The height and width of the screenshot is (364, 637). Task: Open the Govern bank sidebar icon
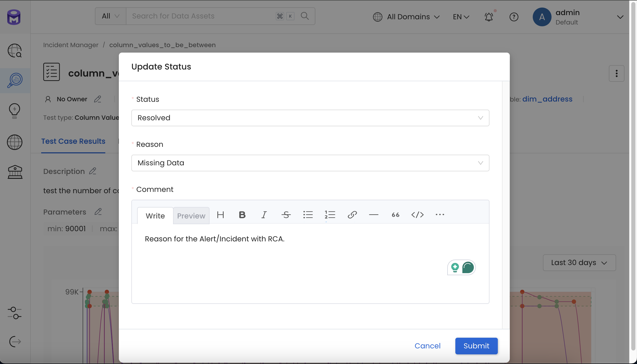tap(15, 172)
